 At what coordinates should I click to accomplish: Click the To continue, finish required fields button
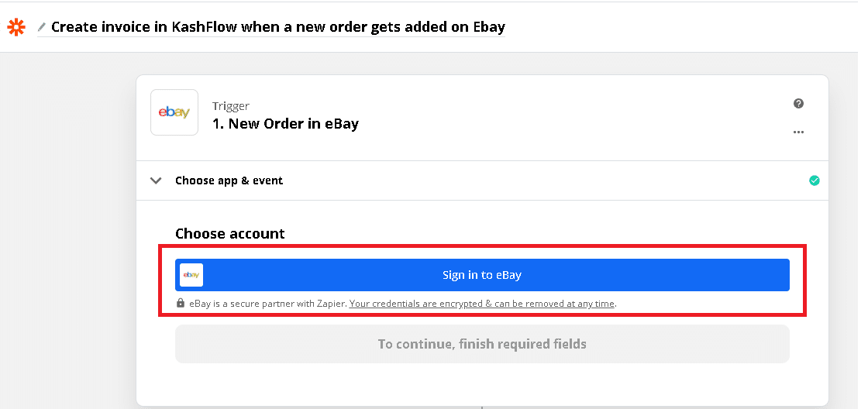click(482, 344)
